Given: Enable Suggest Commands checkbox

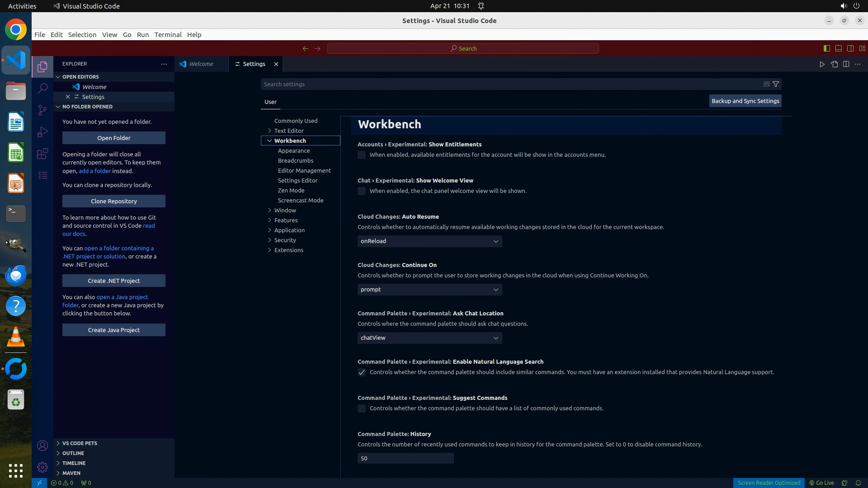Looking at the screenshot, I should point(362,408).
